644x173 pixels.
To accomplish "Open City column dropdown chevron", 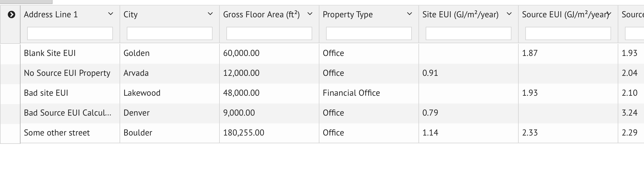I will click(210, 14).
